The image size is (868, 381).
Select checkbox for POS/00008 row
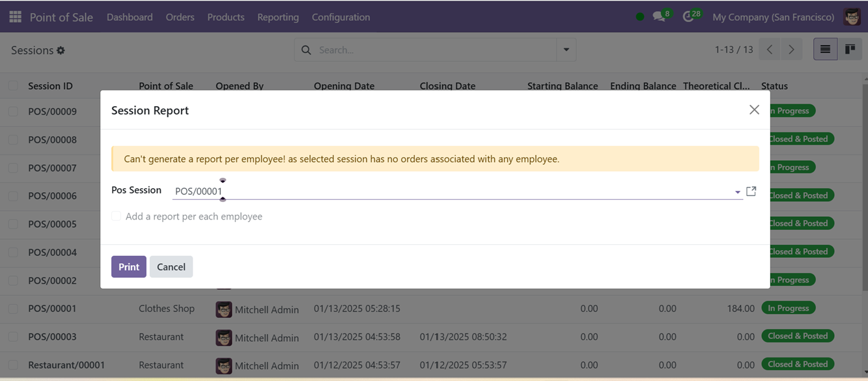click(x=13, y=139)
